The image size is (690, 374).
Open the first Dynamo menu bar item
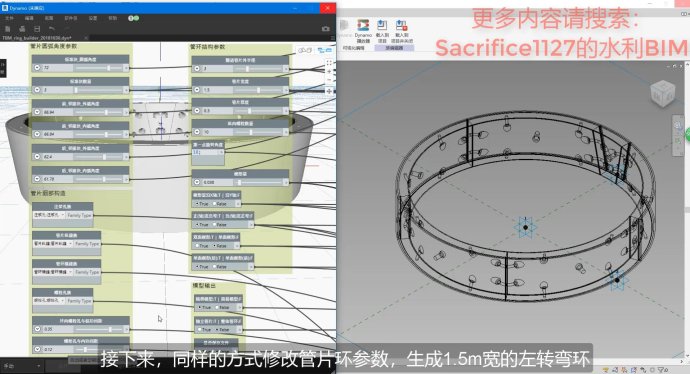pos(9,18)
